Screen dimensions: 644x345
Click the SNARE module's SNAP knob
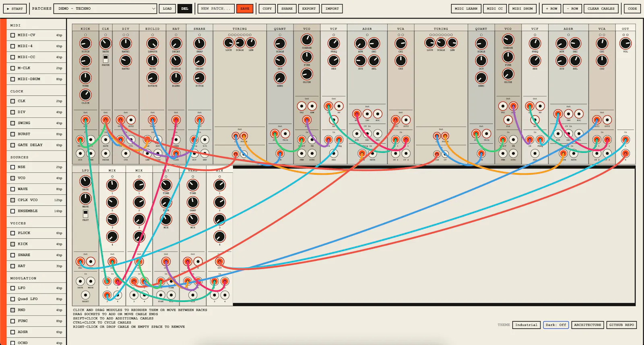199,43
